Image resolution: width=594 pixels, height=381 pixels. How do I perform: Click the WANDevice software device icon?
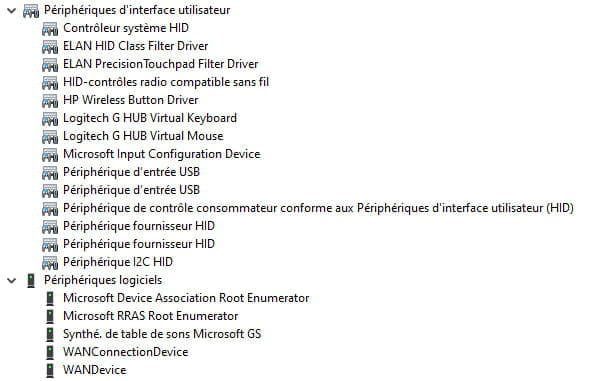(50, 370)
